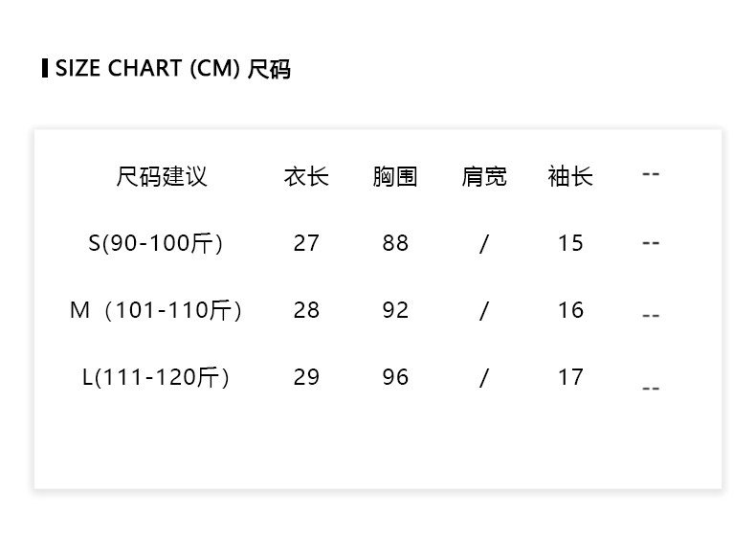Click the S(90-100斤) size row label
Viewport: 756px width, 559px height.
(156, 243)
